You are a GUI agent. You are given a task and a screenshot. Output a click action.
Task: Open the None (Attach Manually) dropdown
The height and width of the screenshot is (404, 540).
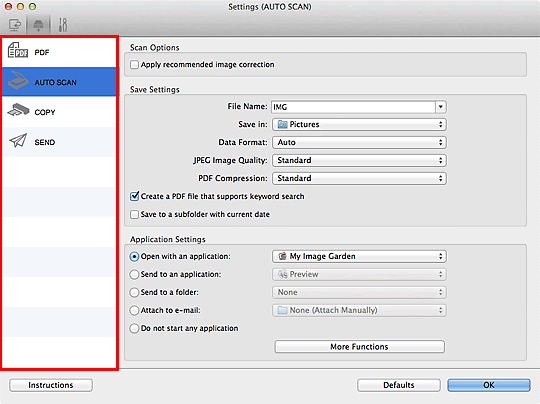click(x=359, y=310)
